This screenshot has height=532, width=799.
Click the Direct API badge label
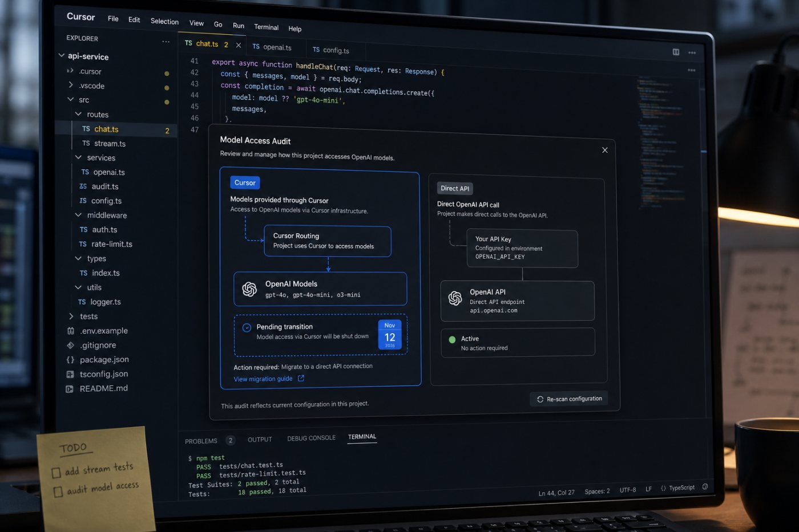point(455,188)
